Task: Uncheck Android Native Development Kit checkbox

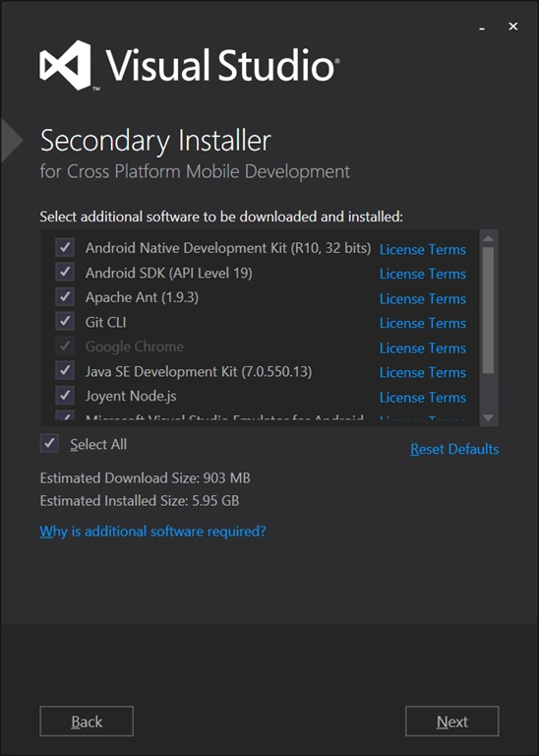Action: tap(65, 248)
